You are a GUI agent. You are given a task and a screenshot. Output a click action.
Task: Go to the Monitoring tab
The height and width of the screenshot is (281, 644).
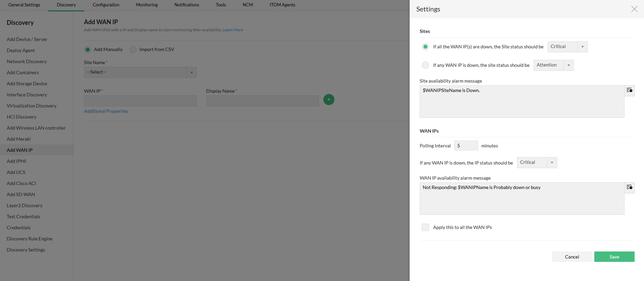click(147, 5)
